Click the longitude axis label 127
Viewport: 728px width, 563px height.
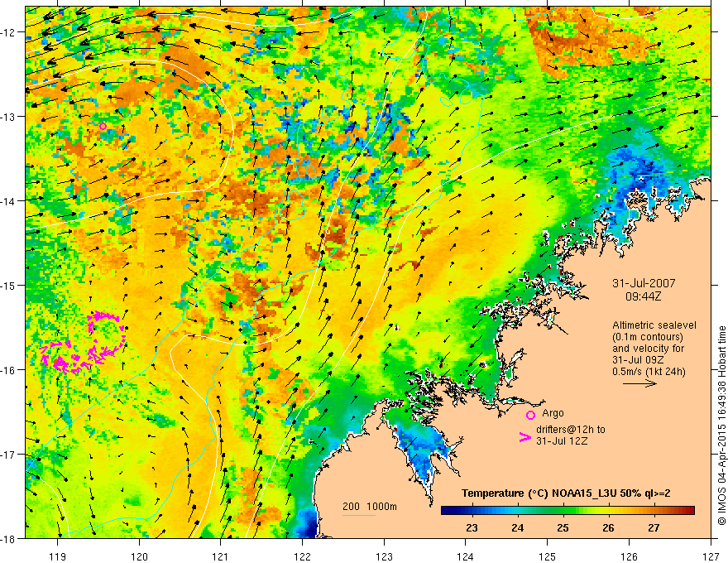[x=711, y=556]
